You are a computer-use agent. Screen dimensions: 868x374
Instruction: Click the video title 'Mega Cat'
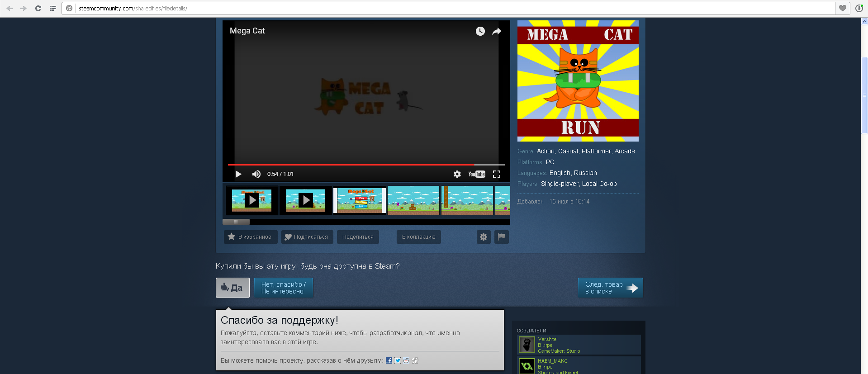247,31
